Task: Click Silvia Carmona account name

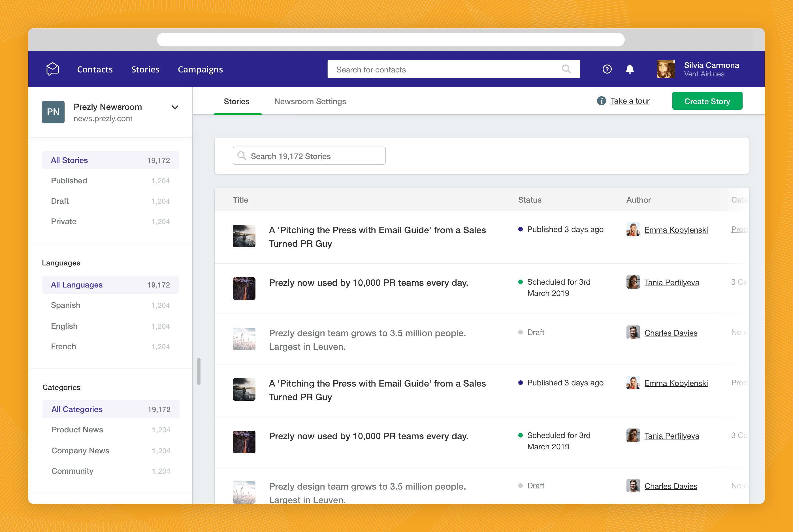Action: click(x=711, y=65)
